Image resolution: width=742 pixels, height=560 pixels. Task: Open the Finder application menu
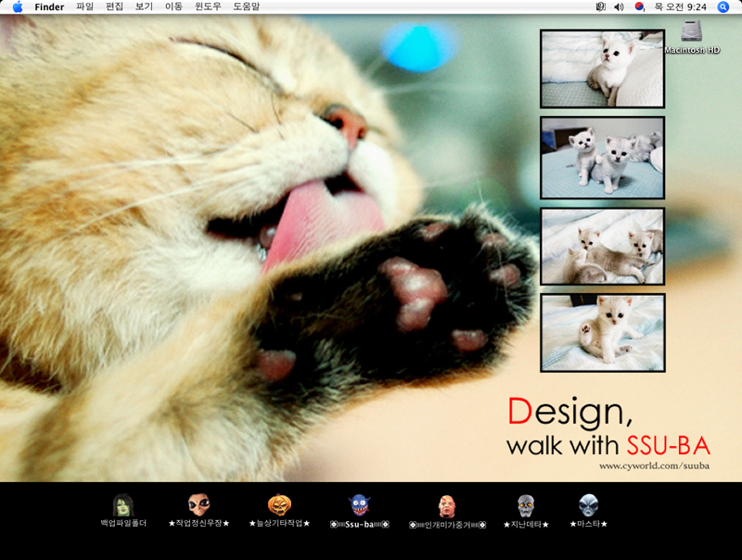(49, 6)
